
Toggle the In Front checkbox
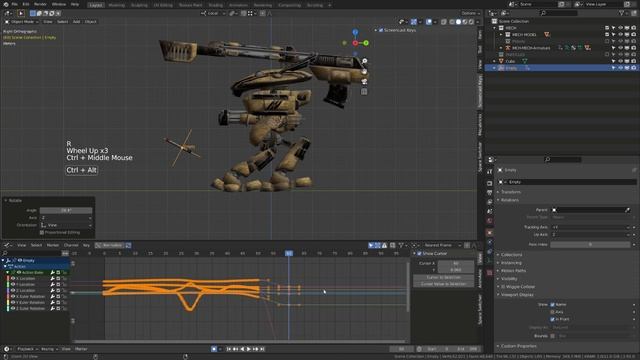coord(552,319)
